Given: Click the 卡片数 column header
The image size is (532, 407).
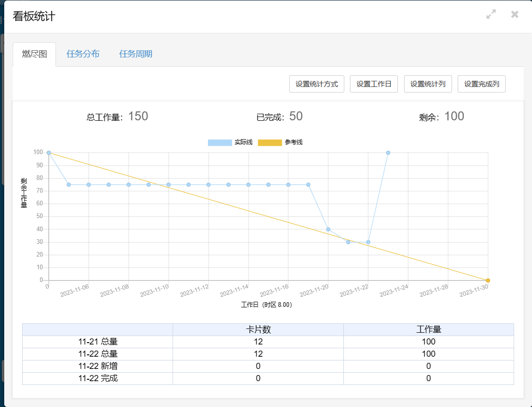Looking at the screenshot, I should pos(258,329).
